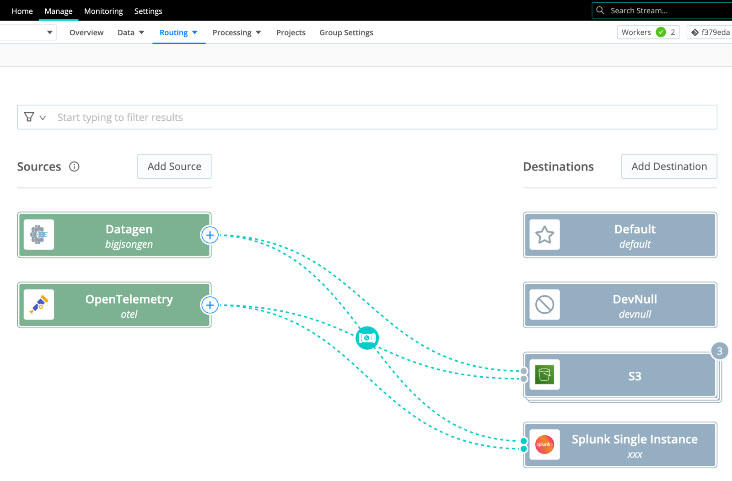Image resolution: width=732 pixels, height=481 pixels.
Task: Click the Sources info icon
Action: 74,167
